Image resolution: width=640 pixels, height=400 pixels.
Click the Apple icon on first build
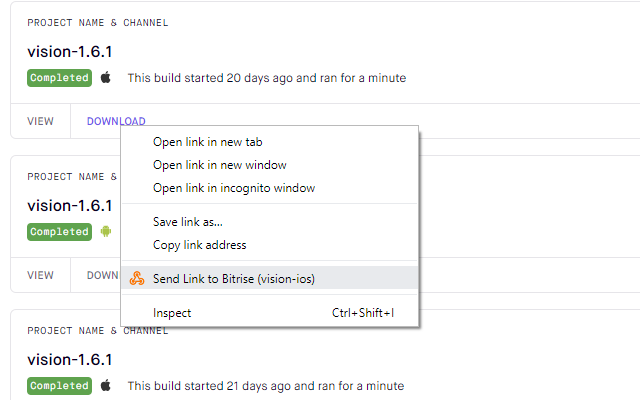106,77
